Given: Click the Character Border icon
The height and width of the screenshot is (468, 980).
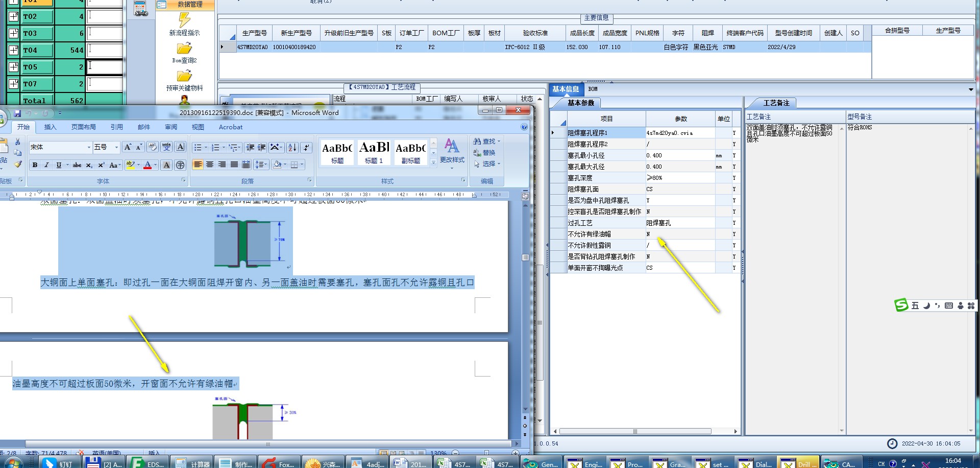Looking at the screenshot, I should point(180,147).
